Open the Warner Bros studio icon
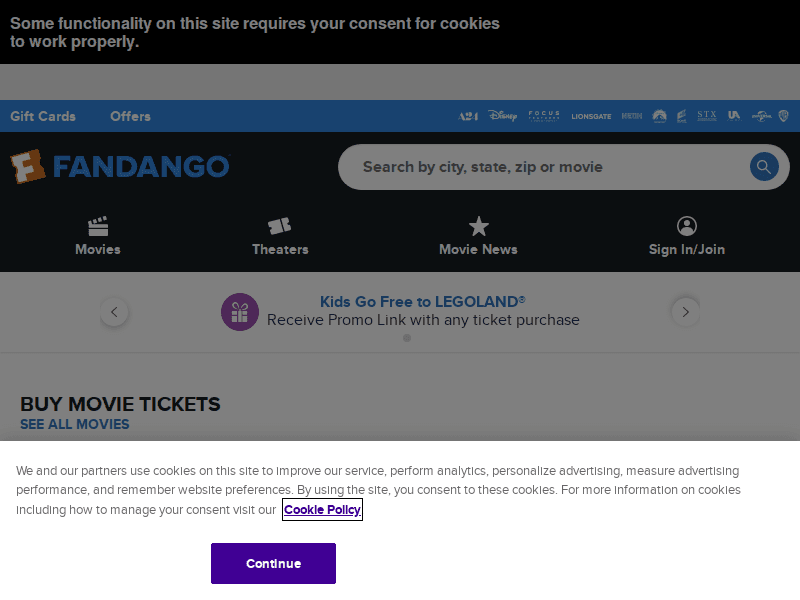800x600 pixels. pos(784,116)
